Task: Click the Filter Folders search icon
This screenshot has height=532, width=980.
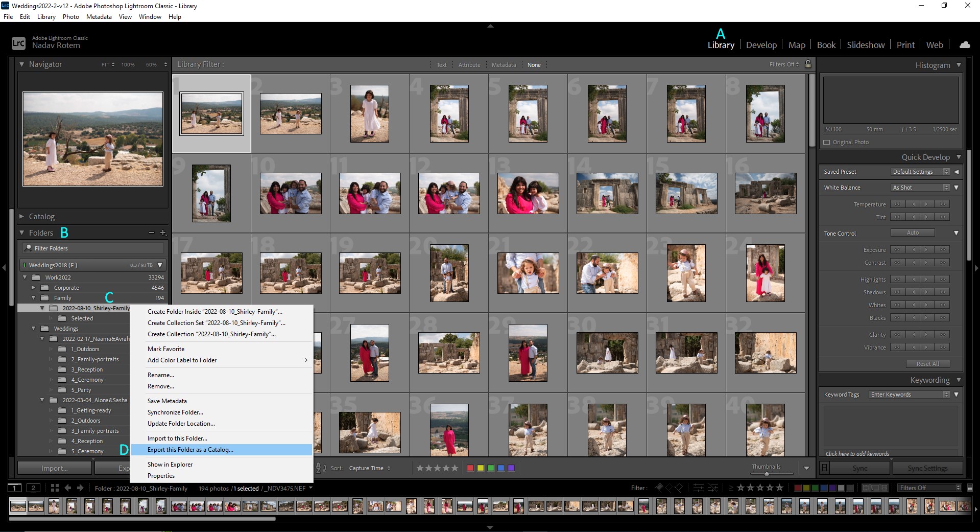Action: point(28,248)
